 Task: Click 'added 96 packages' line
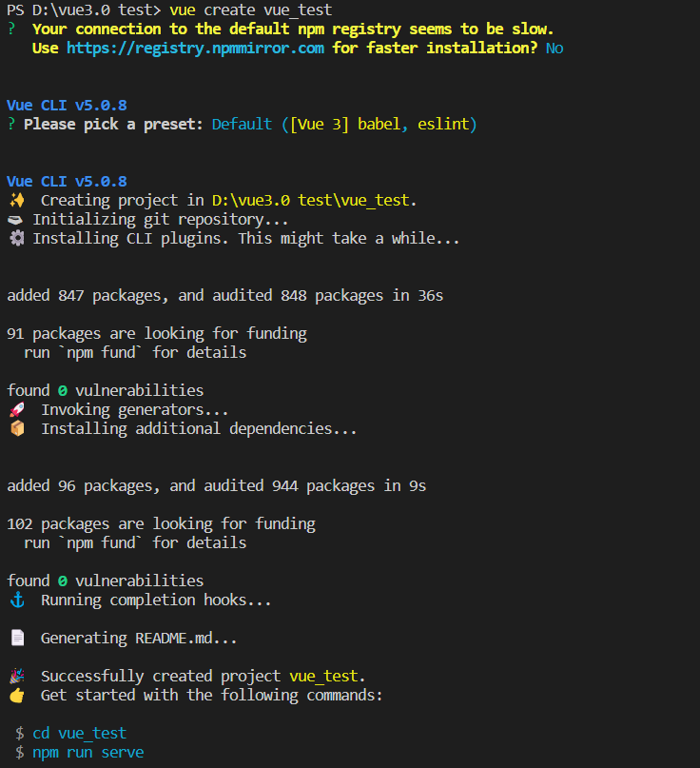pyautogui.click(x=216, y=486)
